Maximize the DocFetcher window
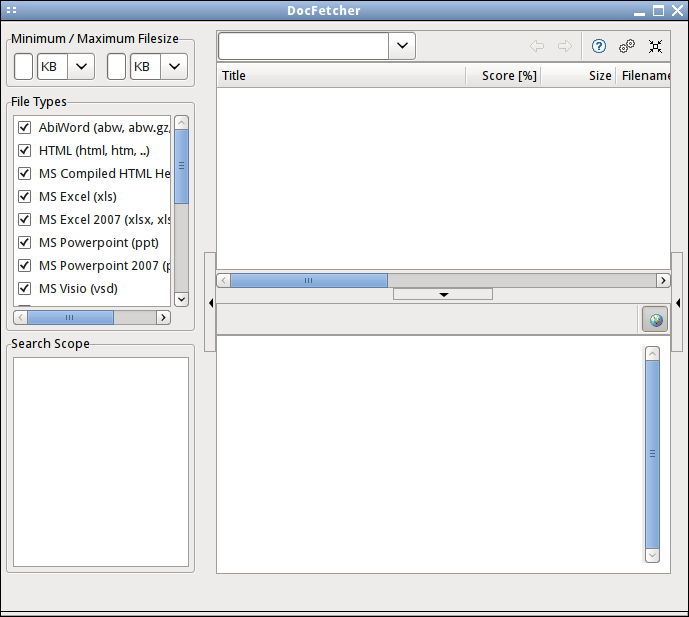This screenshot has width=689, height=617. pos(658,11)
